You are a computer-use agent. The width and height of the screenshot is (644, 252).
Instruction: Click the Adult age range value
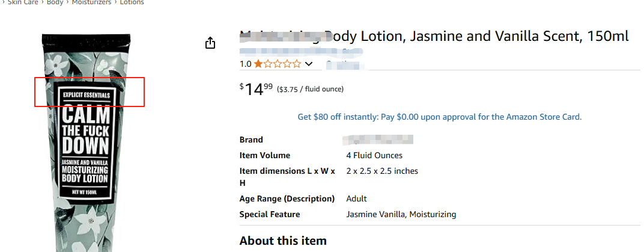click(356, 198)
